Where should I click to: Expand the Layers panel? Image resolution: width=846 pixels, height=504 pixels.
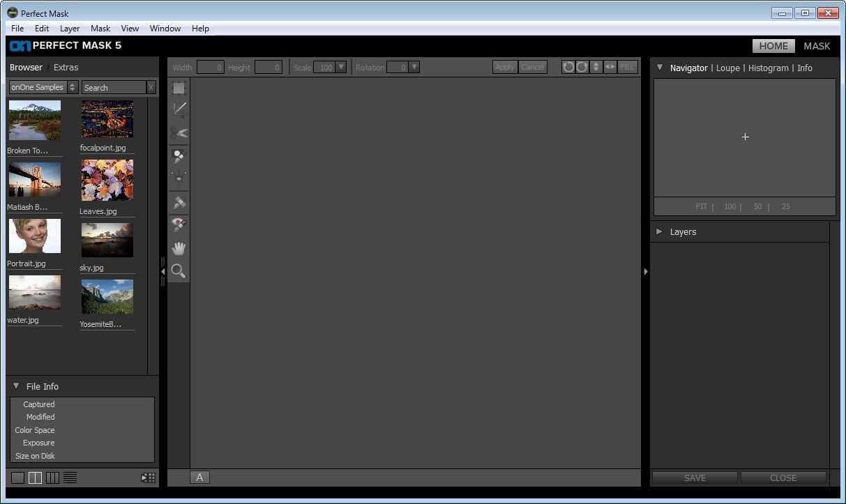(660, 231)
